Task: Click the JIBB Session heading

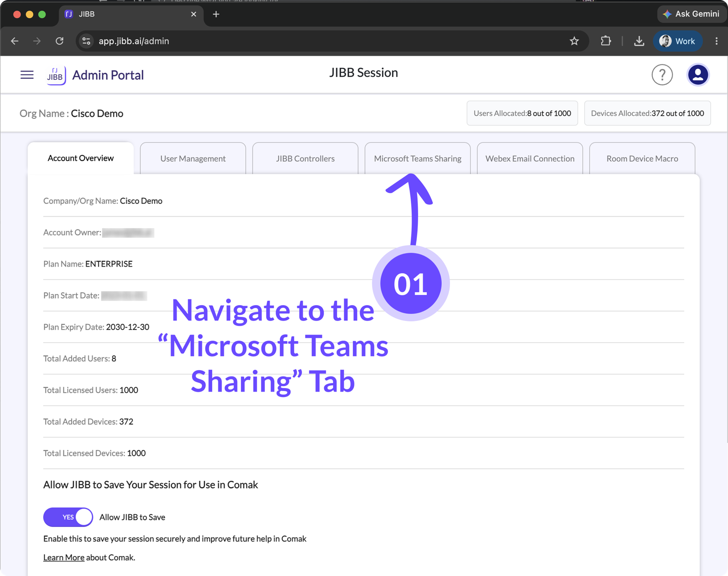Action: 364,73
